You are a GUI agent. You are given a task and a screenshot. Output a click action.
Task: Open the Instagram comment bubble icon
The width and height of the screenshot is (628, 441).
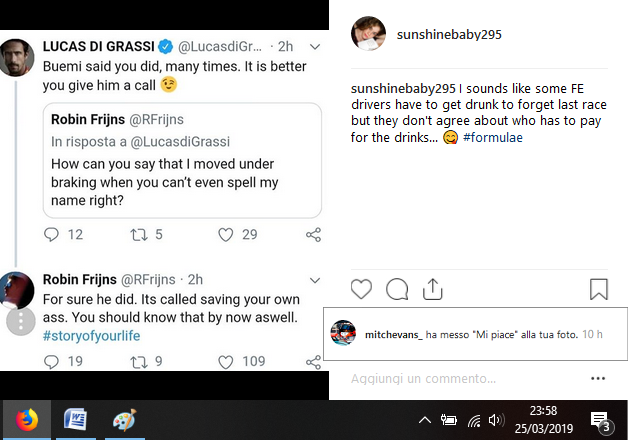[x=396, y=289]
